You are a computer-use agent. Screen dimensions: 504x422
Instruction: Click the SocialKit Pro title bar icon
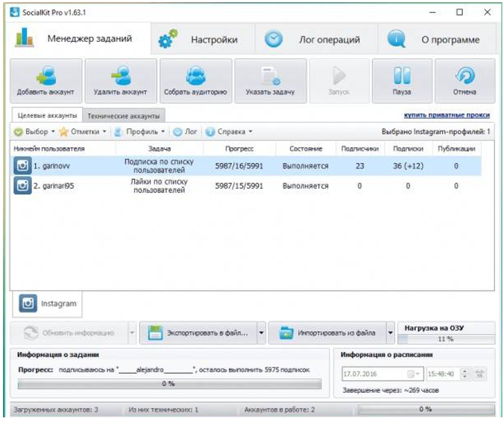[14, 12]
